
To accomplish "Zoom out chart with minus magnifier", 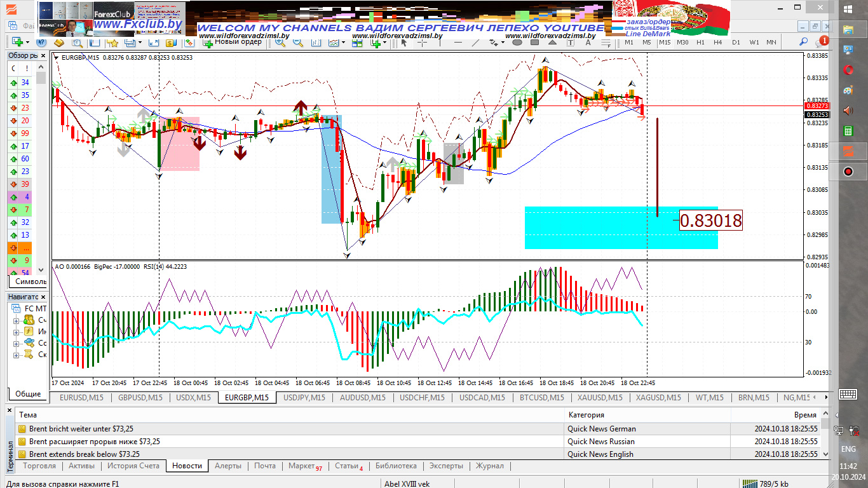I will (x=298, y=42).
